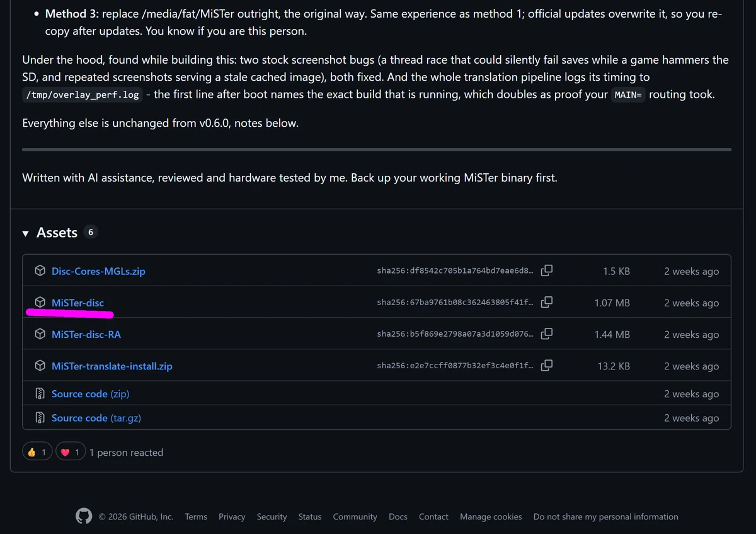This screenshot has height=534, width=756.
Task: Open the Security footer link
Action: [x=272, y=516]
